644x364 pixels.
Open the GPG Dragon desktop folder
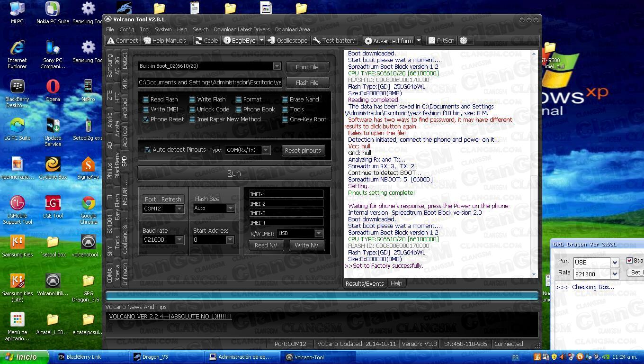coord(88,288)
